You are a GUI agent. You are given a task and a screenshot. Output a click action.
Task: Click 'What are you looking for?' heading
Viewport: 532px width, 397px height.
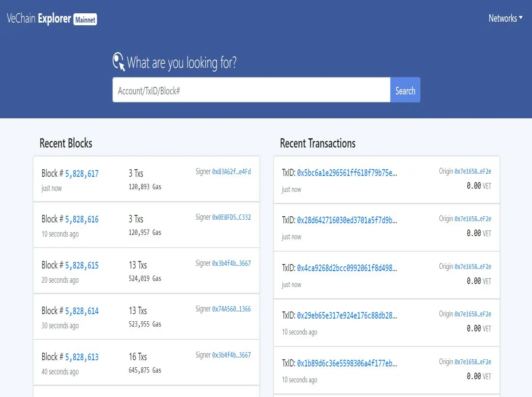tap(182, 63)
